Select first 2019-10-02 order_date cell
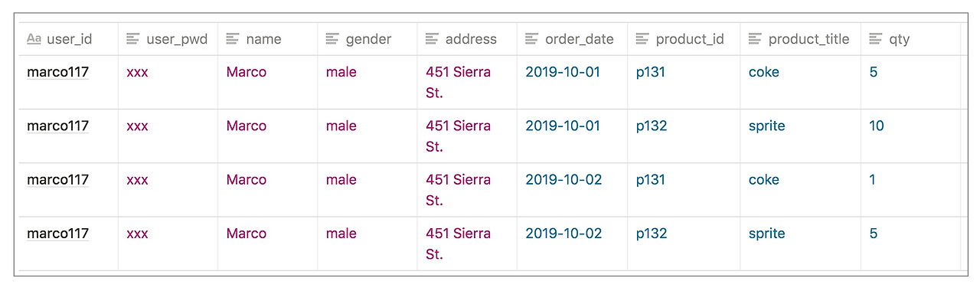980x291 pixels. point(572,190)
